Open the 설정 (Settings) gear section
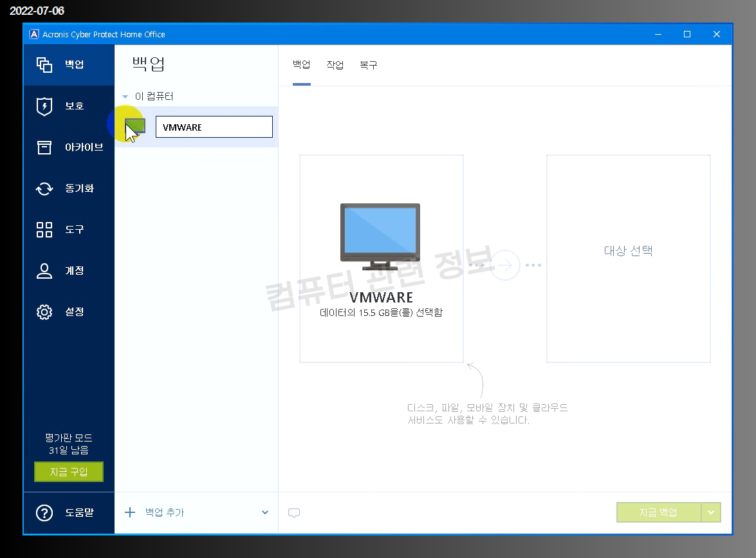The width and height of the screenshot is (756, 558). tap(68, 312)
